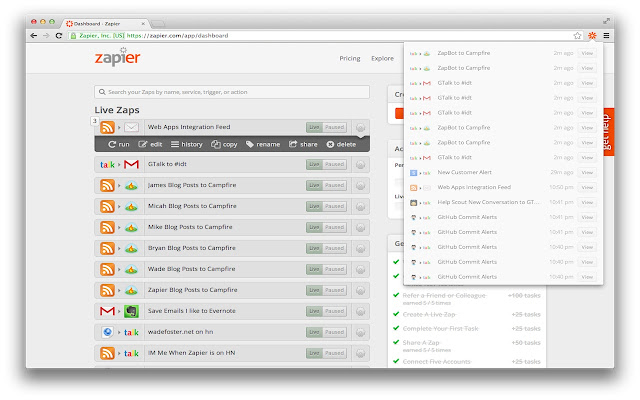
Task: Click Connect Five Accounts item
Action: [x=437, y=362]
